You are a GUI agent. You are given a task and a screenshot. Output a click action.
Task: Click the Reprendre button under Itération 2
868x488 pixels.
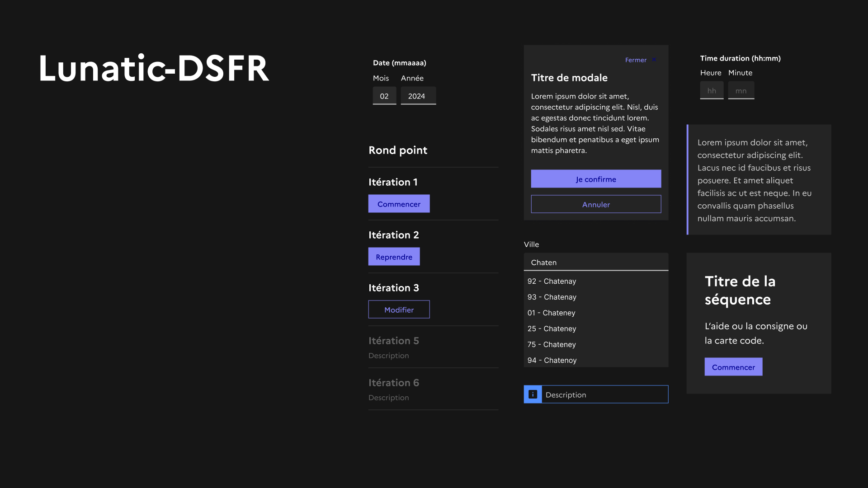[394, 257]
